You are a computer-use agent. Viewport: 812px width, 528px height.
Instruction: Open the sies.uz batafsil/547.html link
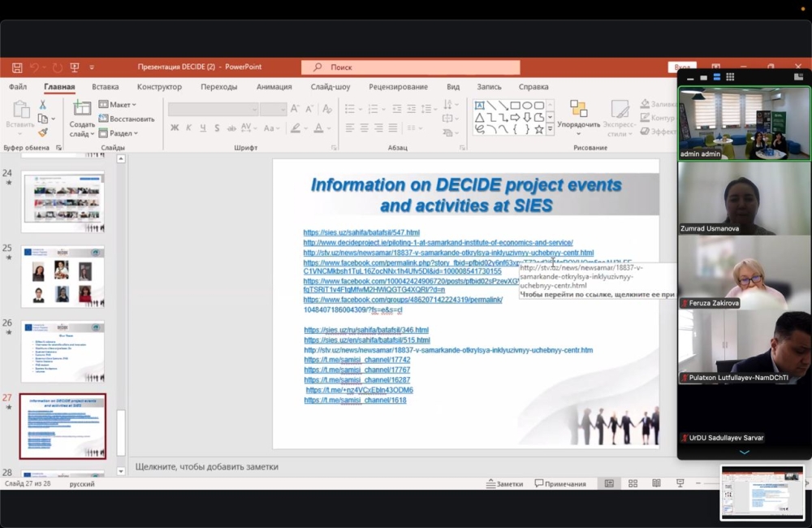[361, 232]
